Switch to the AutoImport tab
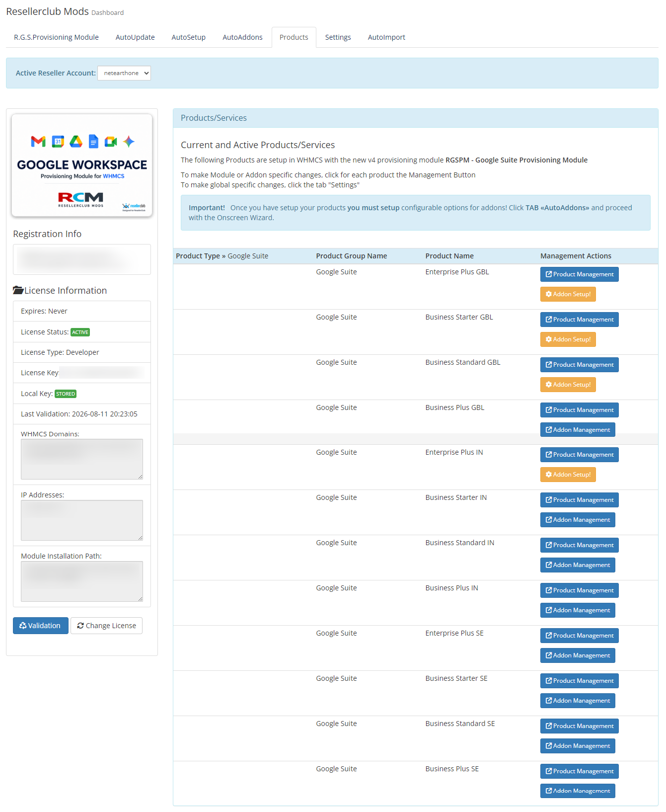666x812 pixels. [386, 37]
